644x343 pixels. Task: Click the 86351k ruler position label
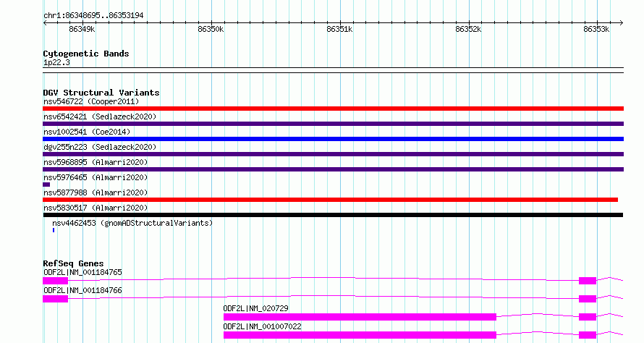(339, 30)
